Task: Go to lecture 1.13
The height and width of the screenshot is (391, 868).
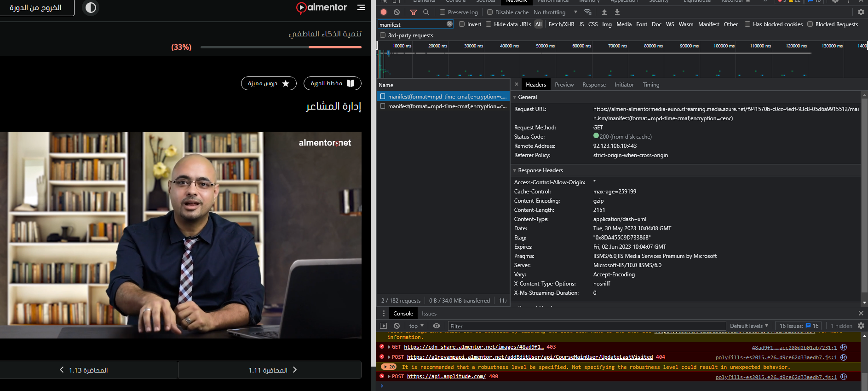Action: click(89, 370)
